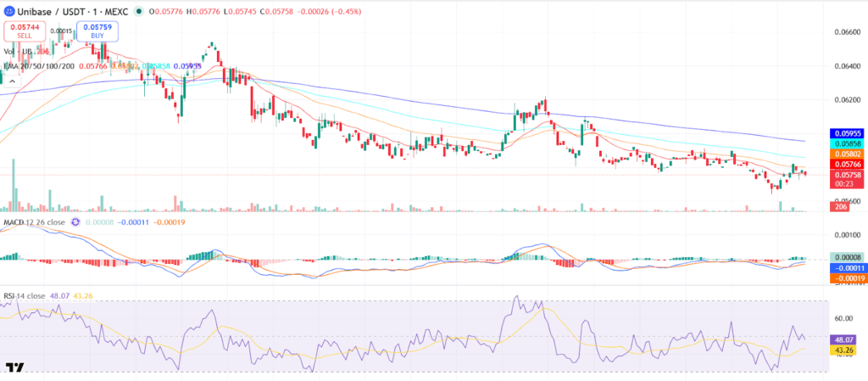Screen dimensions: 868x381
Task: Click the 60.00 RSI axis tick
Action: pyautogui.click(x=843, y=318)
